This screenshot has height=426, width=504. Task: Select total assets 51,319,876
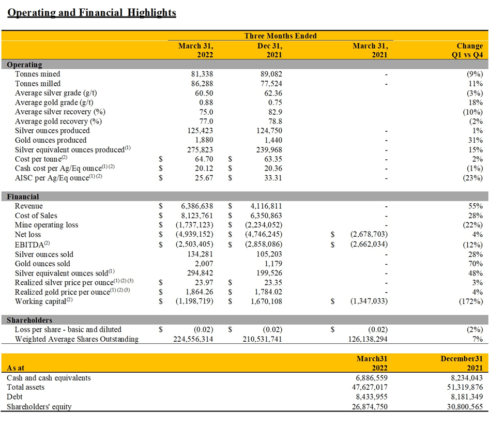tap(465, 387)
